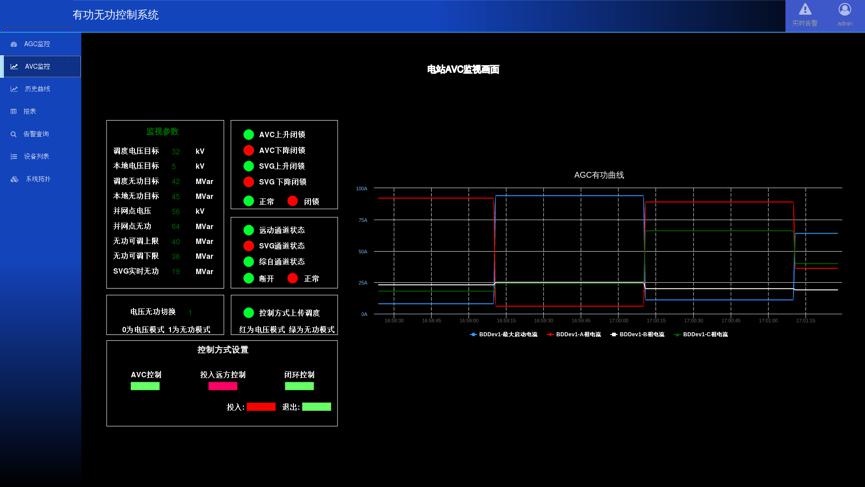Screen dimensions: 865x487
Task: Click the admin user avatar icon
Action: [845, 10]
